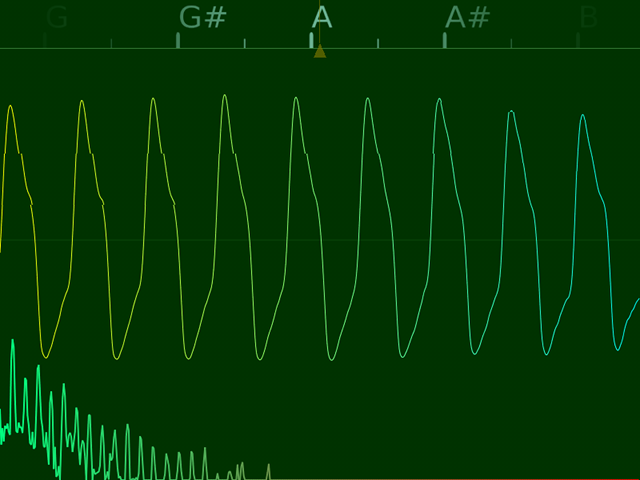Click the tick mark below the B label
Image resolution: width=640 pixels, height=480 pixels.
[x=578, y=40]
